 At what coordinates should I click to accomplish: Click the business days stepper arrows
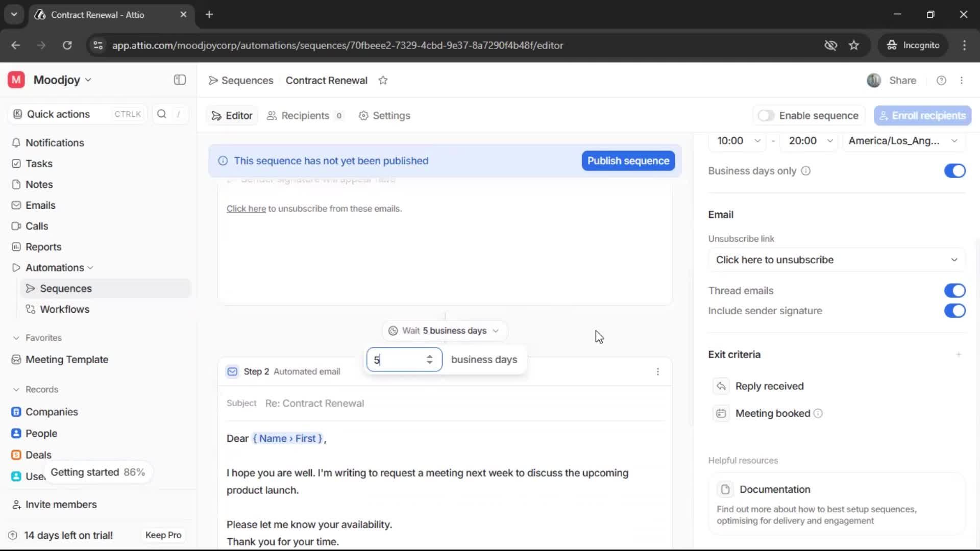(x=429, y=360)
